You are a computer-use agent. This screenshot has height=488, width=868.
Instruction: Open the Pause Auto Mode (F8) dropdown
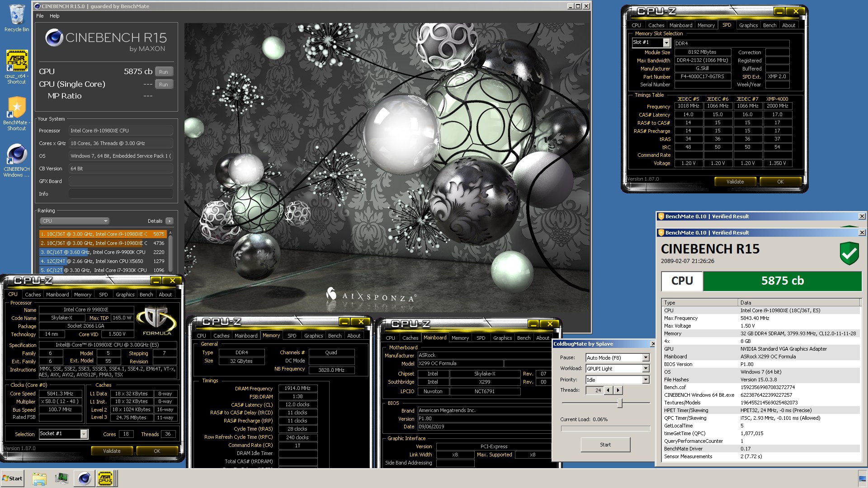[646, 358]
